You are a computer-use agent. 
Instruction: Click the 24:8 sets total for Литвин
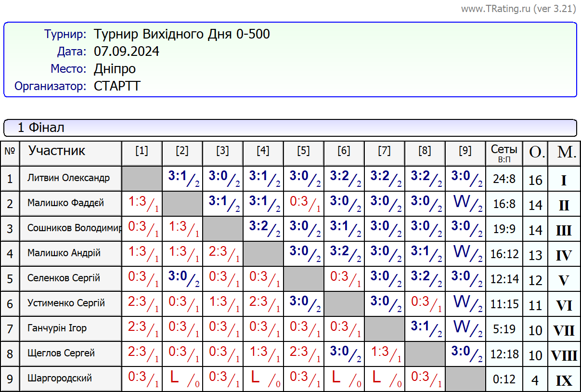coord(504,179)
